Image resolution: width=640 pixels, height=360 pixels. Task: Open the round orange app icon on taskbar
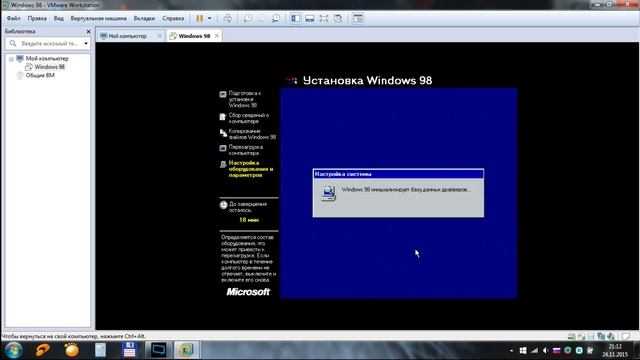(71, 350)
